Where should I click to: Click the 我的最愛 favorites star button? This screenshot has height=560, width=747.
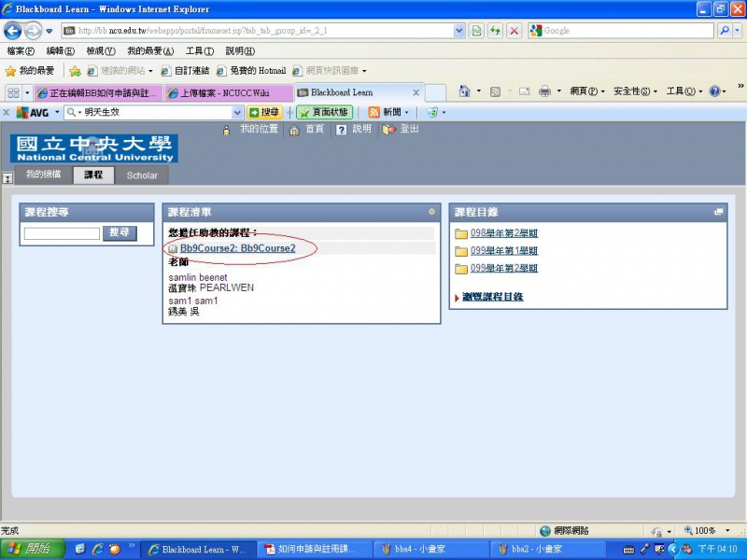30,71
